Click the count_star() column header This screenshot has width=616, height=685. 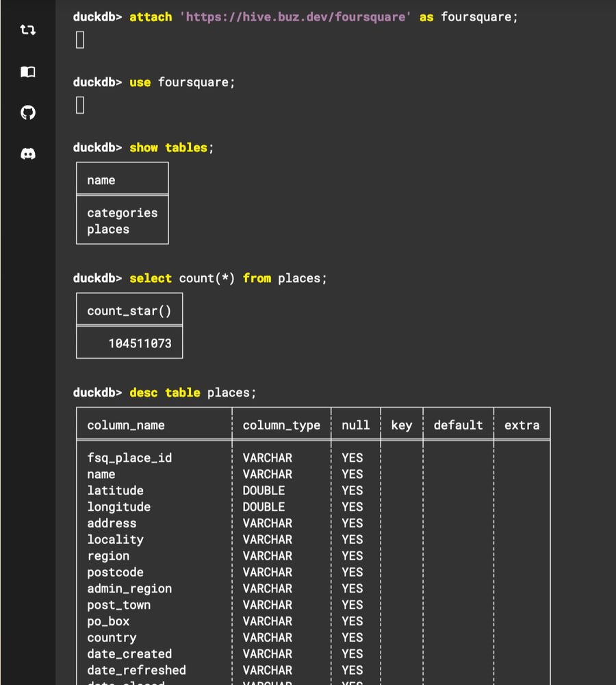129,310
